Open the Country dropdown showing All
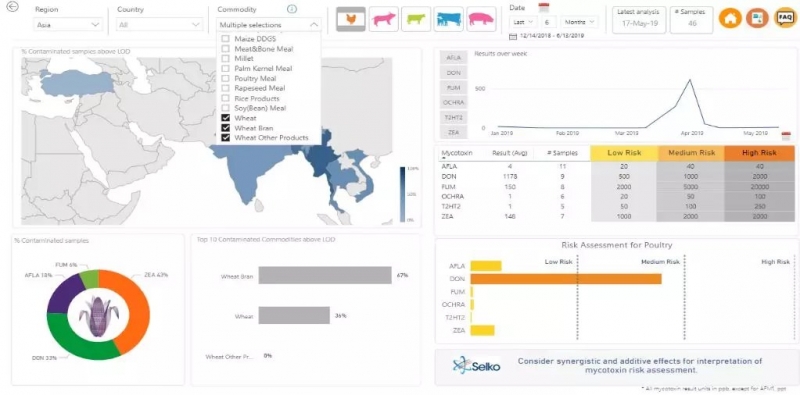This screenshot has width=800, height=395. click(159, 24)
